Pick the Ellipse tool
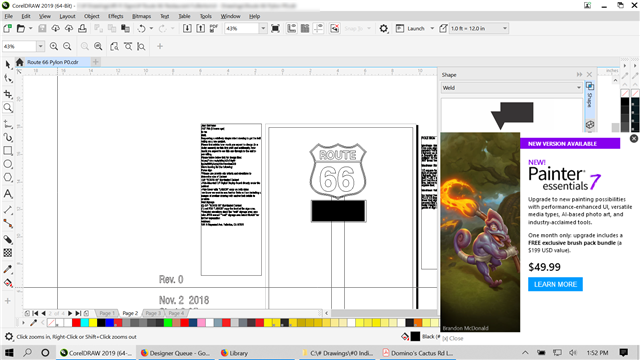The height and width of the screenshot is (360, 640). coord(8,164)
